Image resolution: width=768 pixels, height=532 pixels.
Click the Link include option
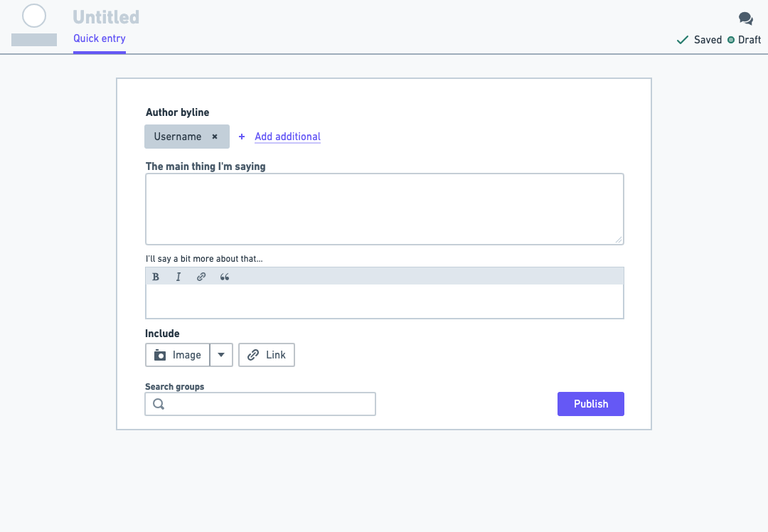coord(266,354)
